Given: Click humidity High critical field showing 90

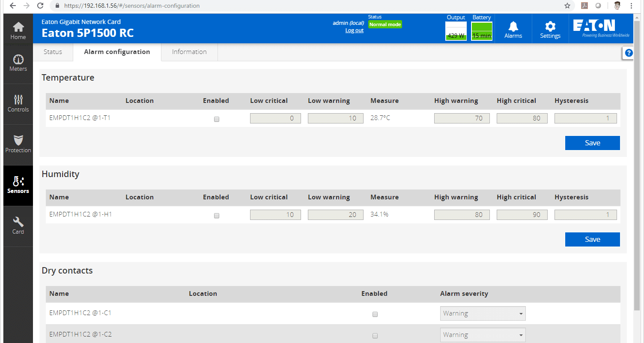Looking at the screenshot, I should [522, 215].
